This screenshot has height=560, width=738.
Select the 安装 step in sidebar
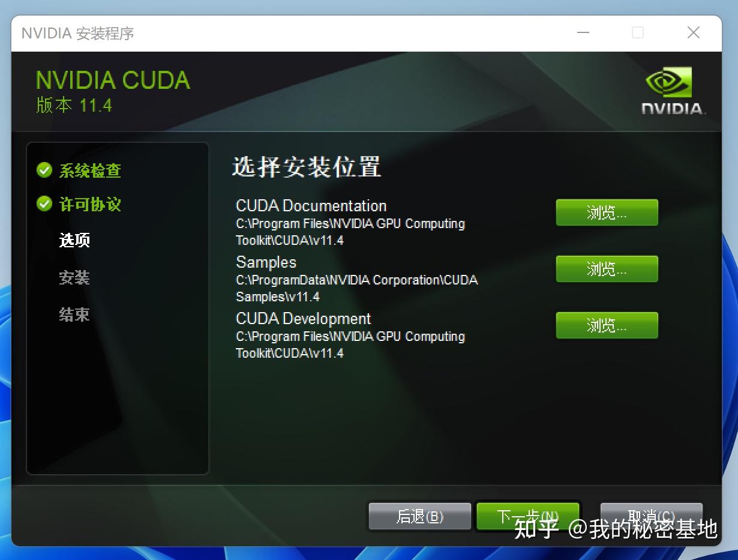pyautogui.click(x=74, y=278)
